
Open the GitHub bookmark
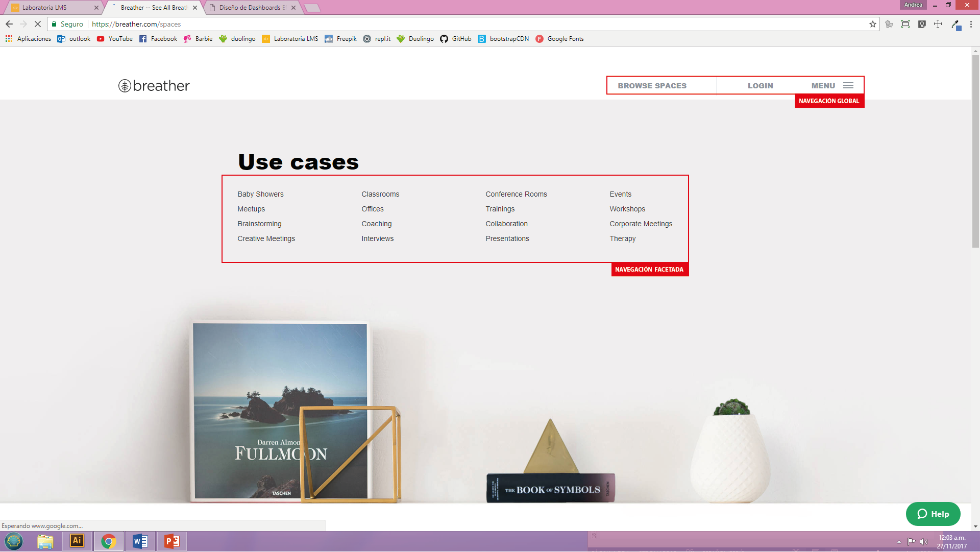click(x=456, y=39)
